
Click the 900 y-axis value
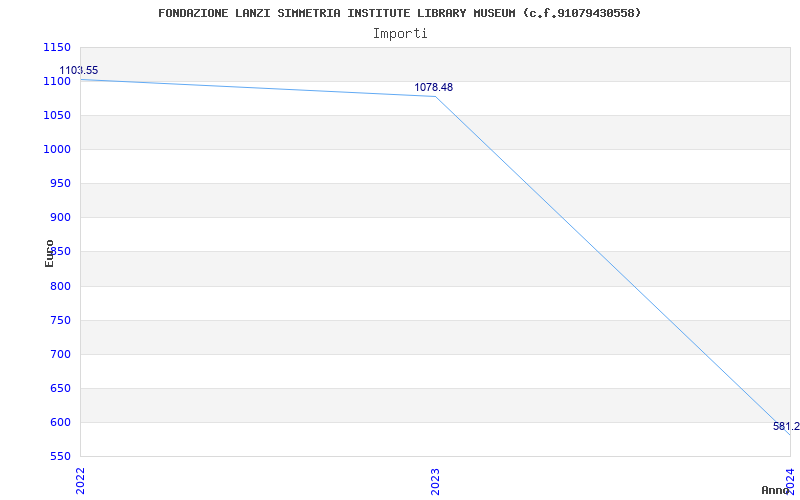(x=60, y=218)
